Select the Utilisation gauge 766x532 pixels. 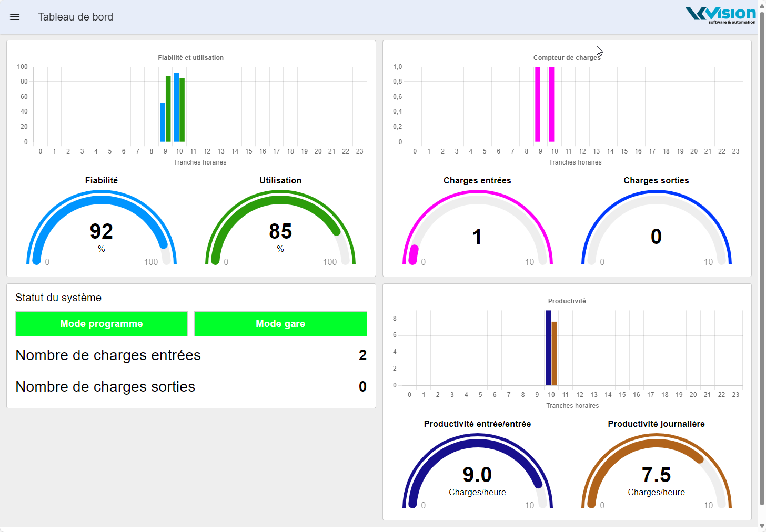(280, 231)
